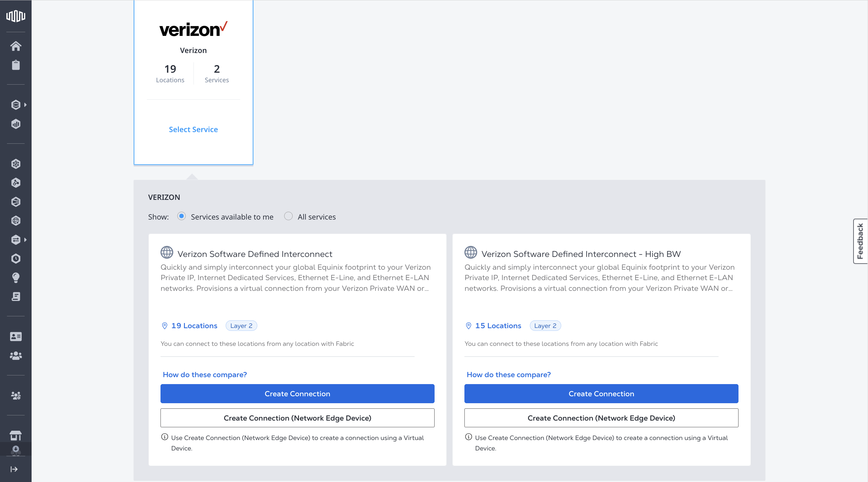
Task: Select 'All services' radio button
Action: (x=288, y=216)
